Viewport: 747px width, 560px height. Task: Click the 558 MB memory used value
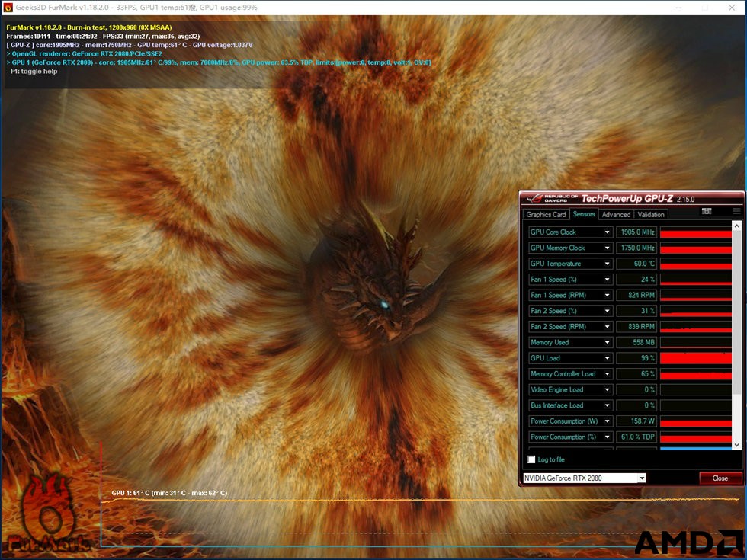click(637, 342)
